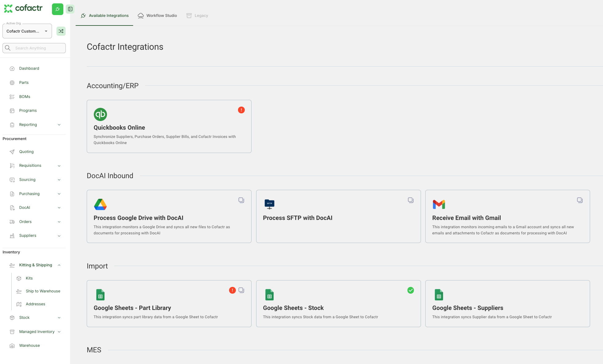Click red alert on Google Sheets Part Library
This screenshot has height=364, width=603.
tap(232, 290)
